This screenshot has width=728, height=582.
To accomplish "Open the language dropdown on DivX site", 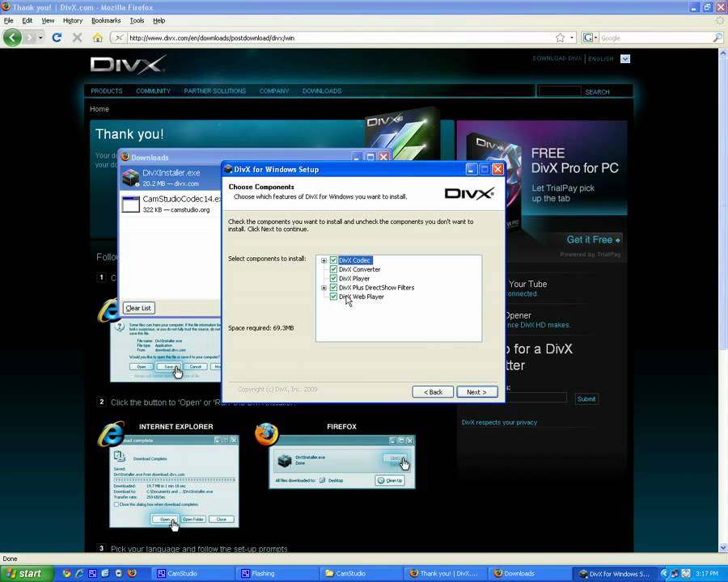I will [625, 59].
